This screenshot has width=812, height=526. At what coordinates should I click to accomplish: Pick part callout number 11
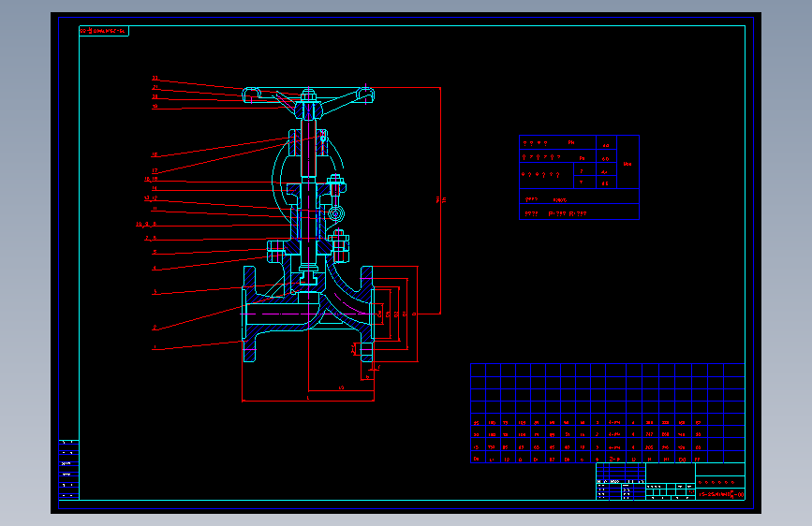[x=155, y=209]
